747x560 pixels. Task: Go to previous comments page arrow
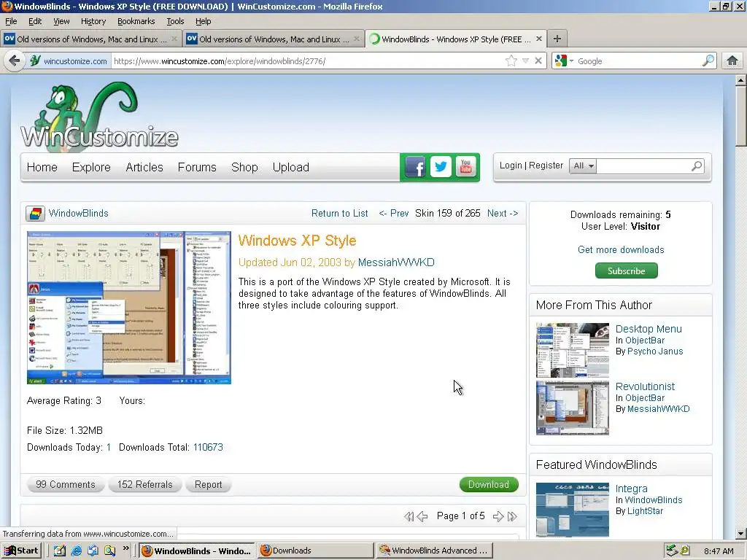point(422,516)
